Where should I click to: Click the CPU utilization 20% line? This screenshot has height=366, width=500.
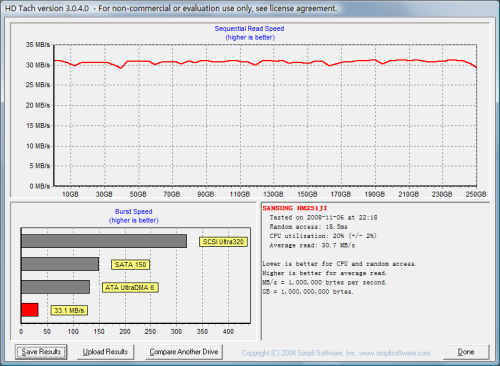click(x=323, y=236)
